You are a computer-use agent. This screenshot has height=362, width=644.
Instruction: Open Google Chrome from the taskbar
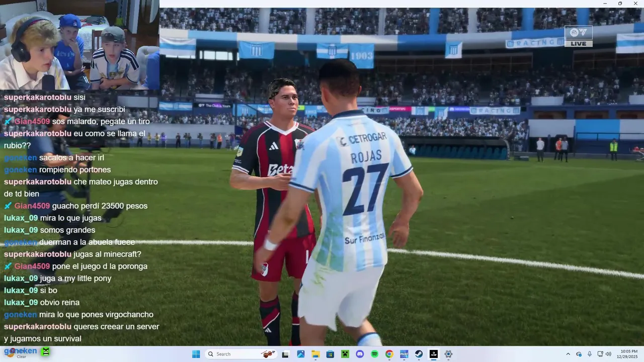(x=389, y=354)
